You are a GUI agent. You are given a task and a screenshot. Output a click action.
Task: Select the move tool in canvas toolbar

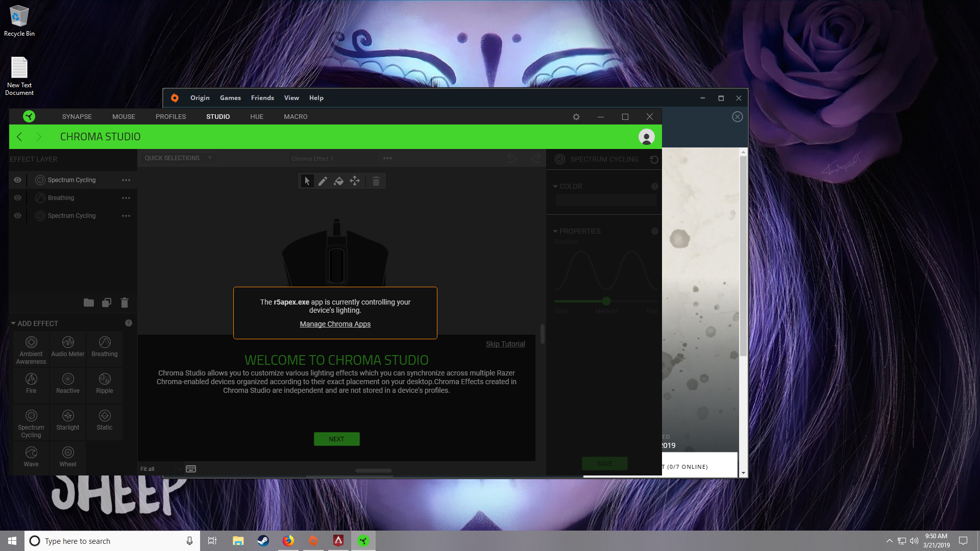coord(355,181)
